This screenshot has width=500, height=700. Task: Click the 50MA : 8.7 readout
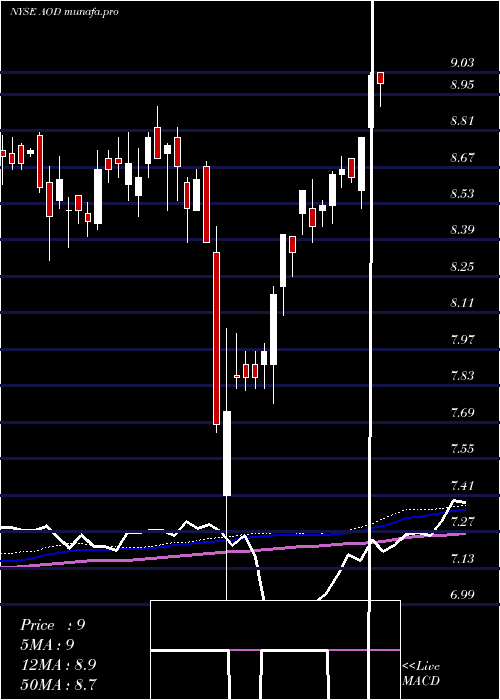58,684
